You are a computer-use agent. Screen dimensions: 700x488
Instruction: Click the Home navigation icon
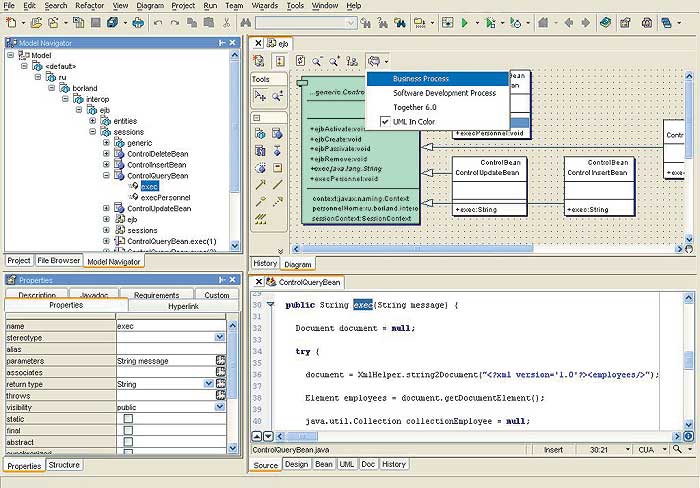click(x=543, y=22)
